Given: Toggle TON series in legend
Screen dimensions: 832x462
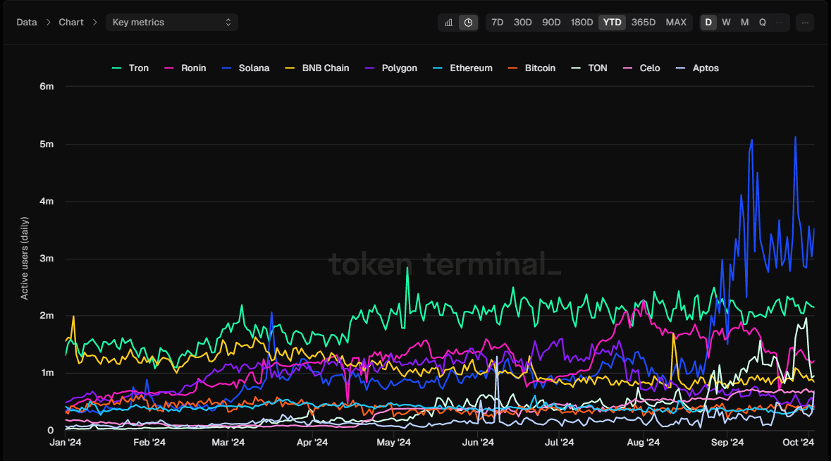Looking at the screenshot, I should click(589, 68).
